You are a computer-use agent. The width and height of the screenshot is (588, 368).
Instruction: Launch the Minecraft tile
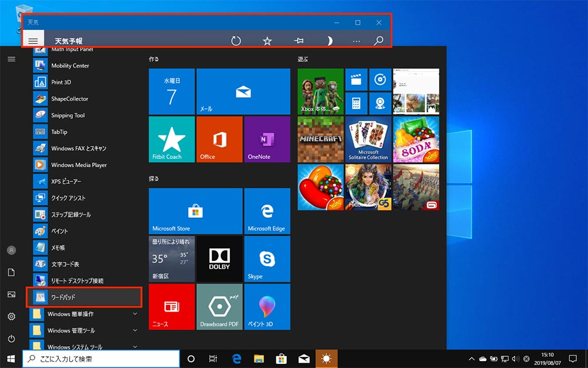(320, 140)
